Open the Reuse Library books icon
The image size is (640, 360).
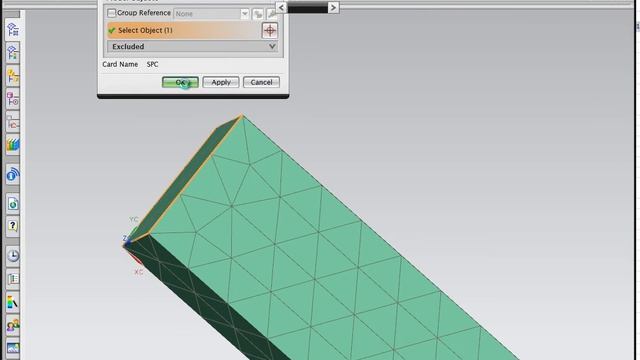point(13,145)
